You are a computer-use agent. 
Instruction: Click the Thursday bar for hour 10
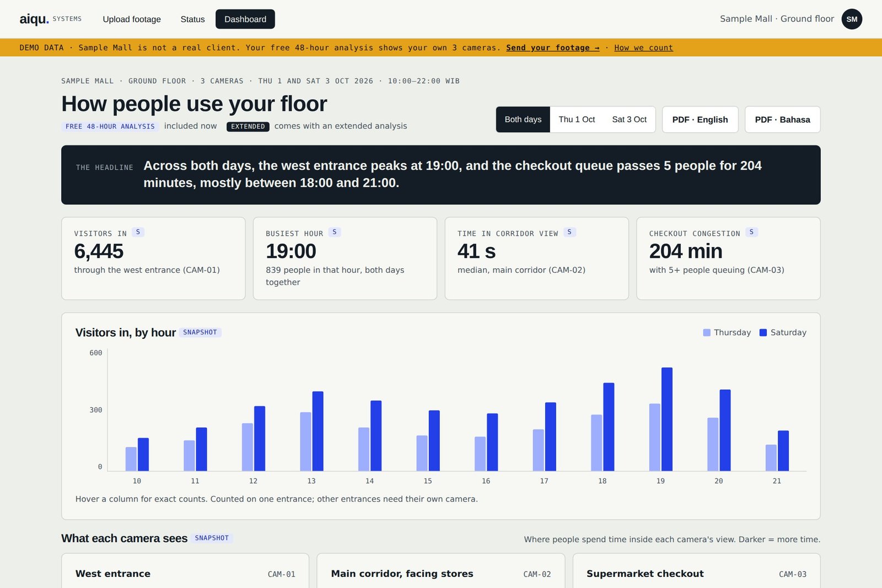(131, 459)
